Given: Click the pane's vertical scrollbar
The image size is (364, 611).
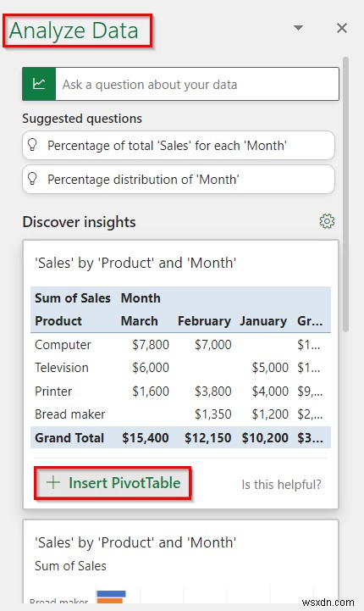Looking at the screenshot, I should click(x=345, y=195).
